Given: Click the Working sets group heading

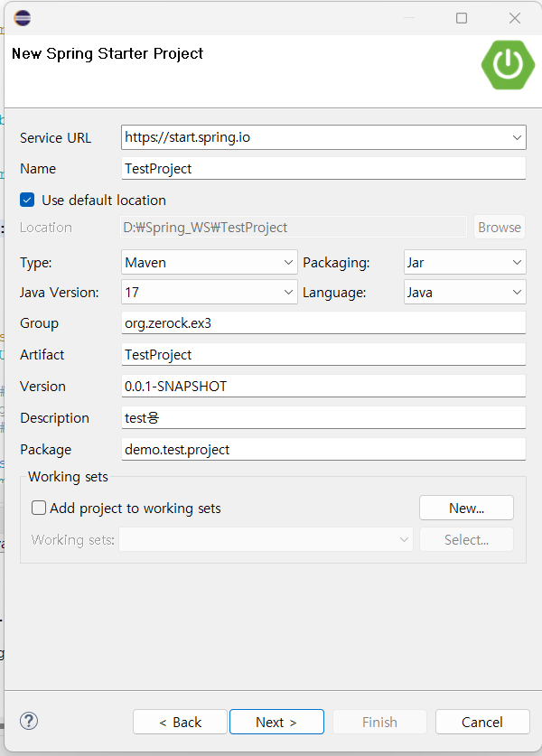Looking at the screenshot, I should click(68, 477).
